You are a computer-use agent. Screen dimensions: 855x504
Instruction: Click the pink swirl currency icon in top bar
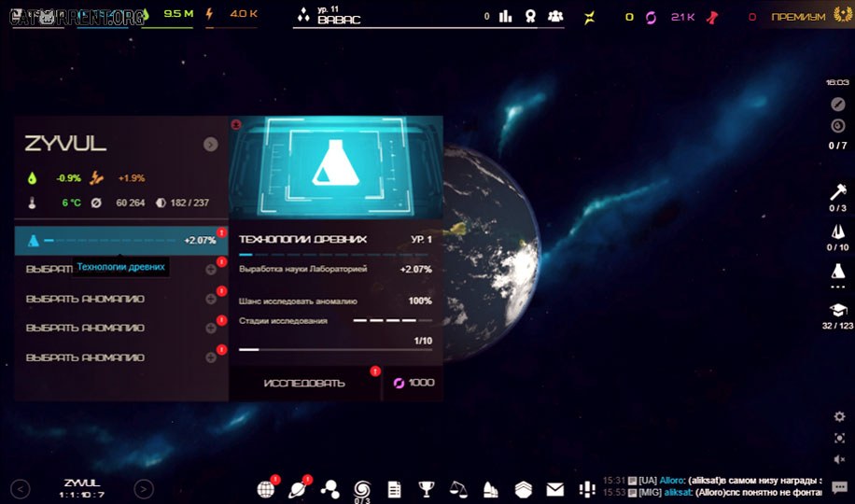click(x=652, y=18)
